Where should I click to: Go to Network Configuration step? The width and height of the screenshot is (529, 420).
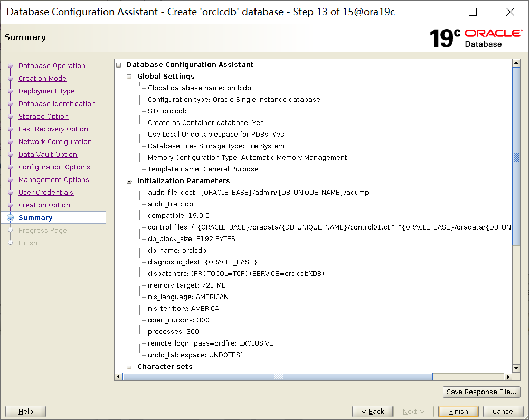(55, 142)
